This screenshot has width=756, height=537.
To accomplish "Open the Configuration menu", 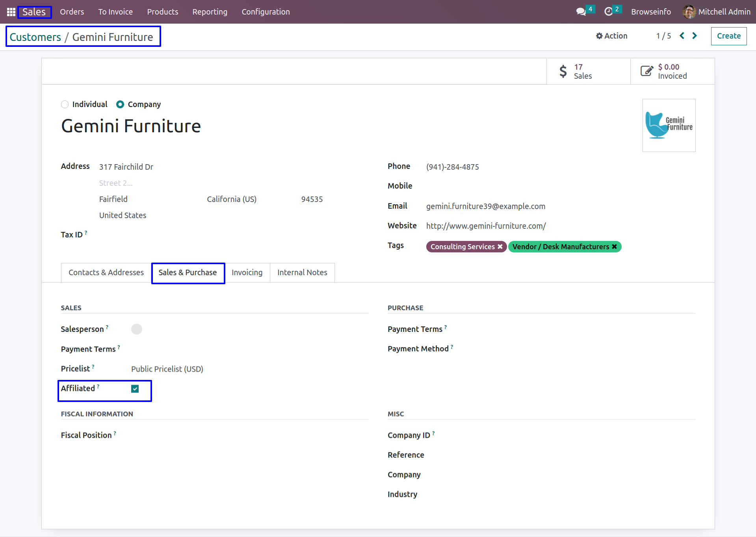I will pyautogui.click(x=266, y=12).
